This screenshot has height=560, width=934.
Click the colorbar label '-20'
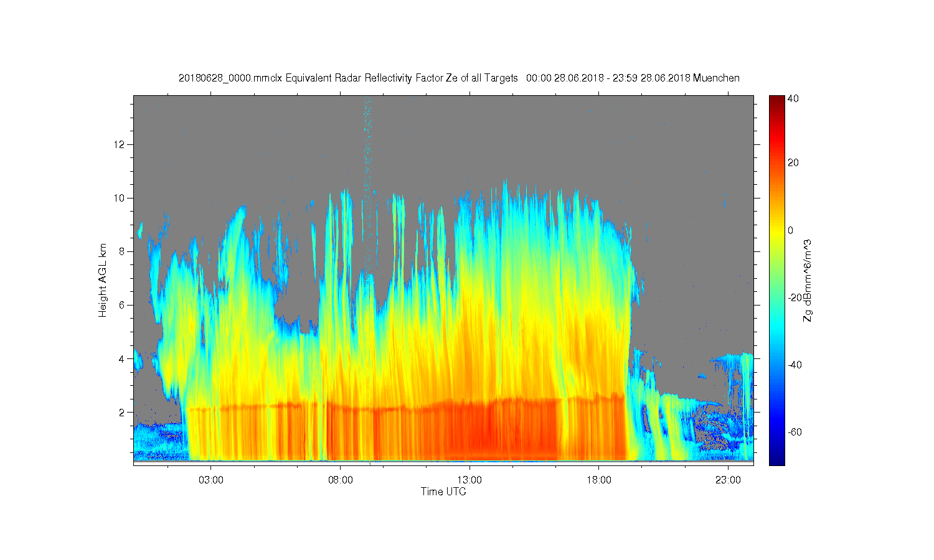(x=795, y=297)
